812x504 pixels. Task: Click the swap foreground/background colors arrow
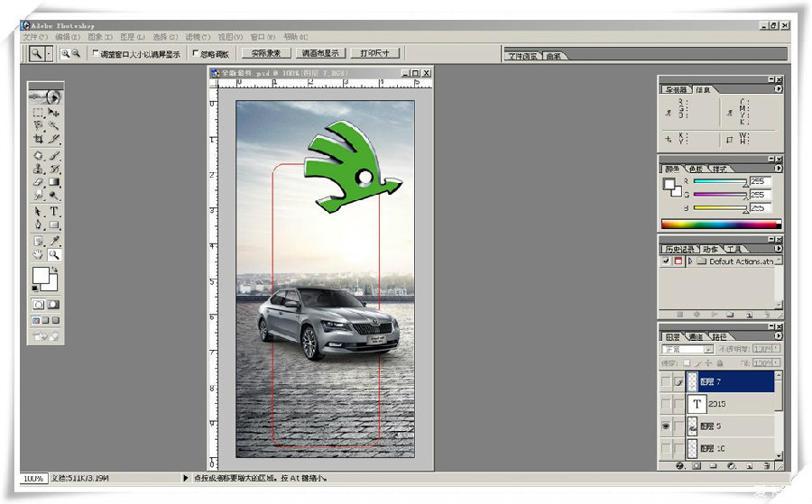tap(54, 270)
